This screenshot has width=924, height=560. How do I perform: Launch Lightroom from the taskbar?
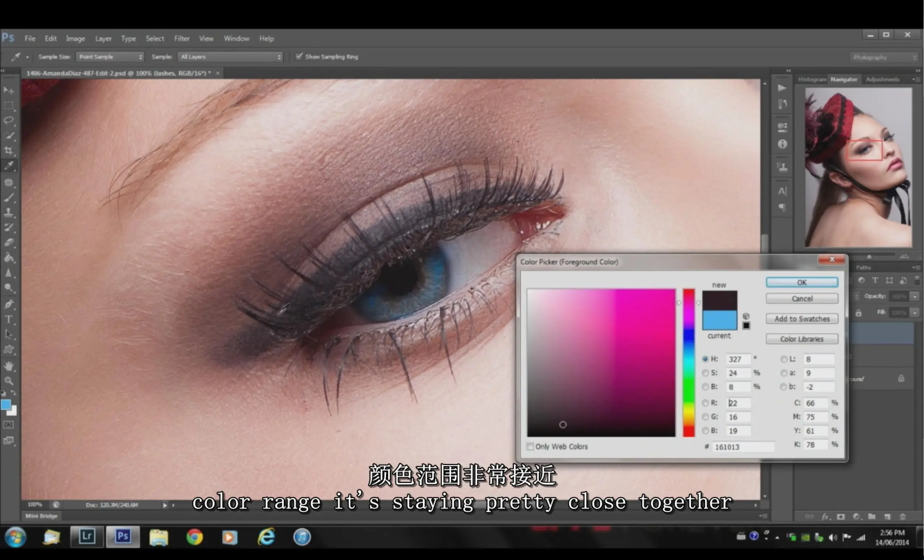[87, 537]
